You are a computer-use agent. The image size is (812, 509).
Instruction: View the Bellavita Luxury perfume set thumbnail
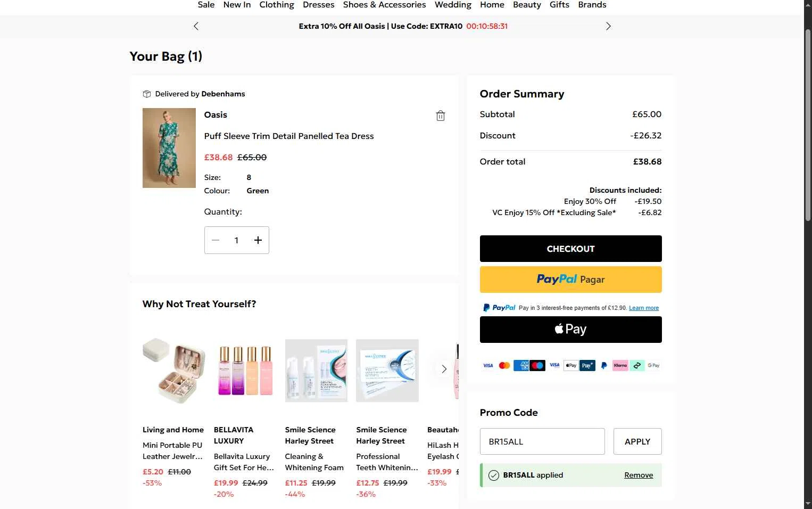245,371
